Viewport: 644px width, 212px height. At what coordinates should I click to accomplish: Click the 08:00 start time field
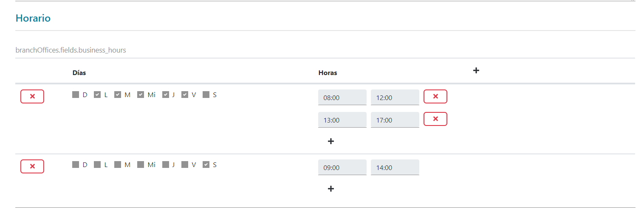[x=342, y=98]
